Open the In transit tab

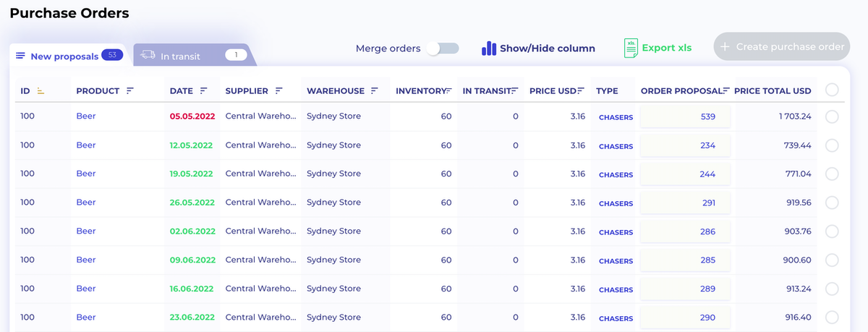181,56
